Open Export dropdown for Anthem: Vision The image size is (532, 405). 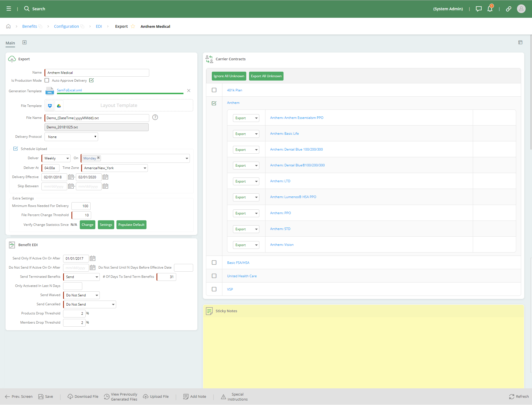click(246, 245)
